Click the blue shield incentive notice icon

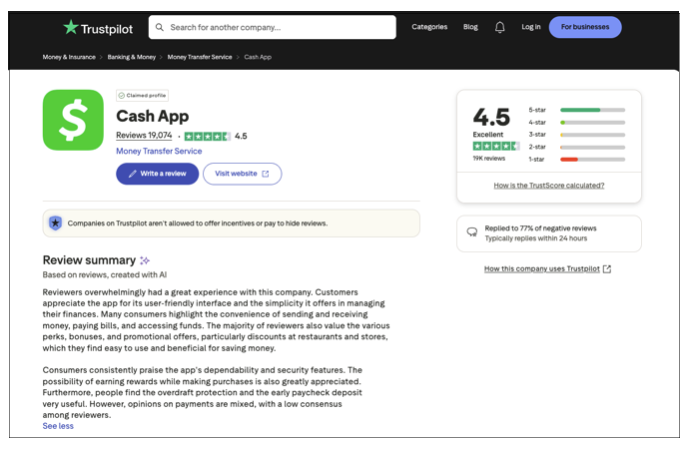(56, 223)
